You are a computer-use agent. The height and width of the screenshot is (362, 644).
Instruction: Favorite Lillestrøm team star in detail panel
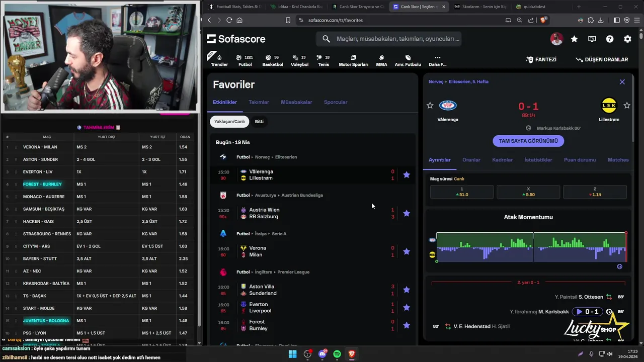tap(627, 106)
